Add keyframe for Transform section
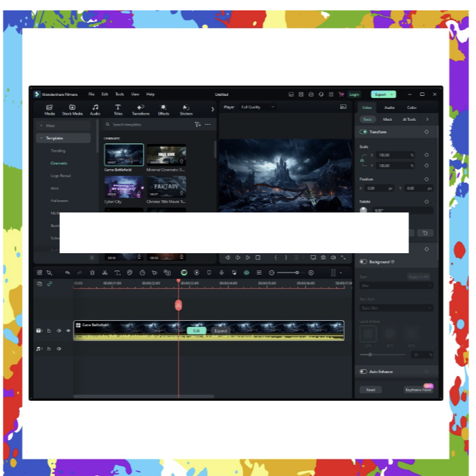This screenshot has width=476, height=476. tap(426, 132)
